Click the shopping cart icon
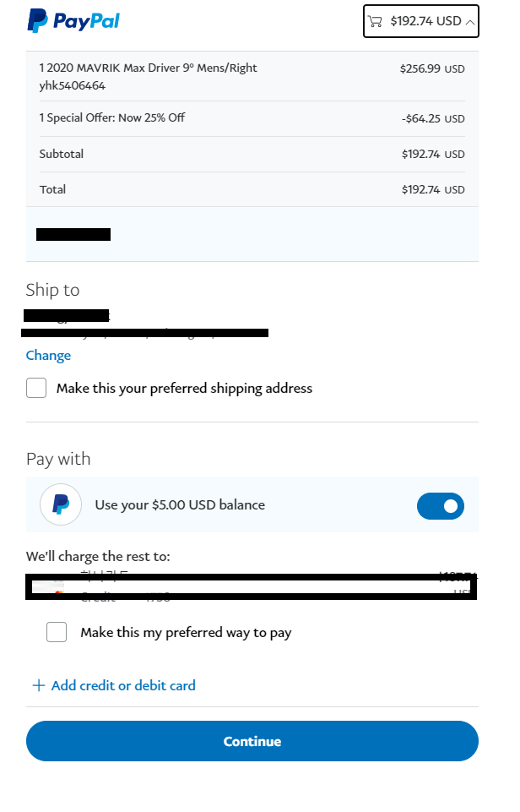Viewport: 520px width, 812px height. coord(376,21)
